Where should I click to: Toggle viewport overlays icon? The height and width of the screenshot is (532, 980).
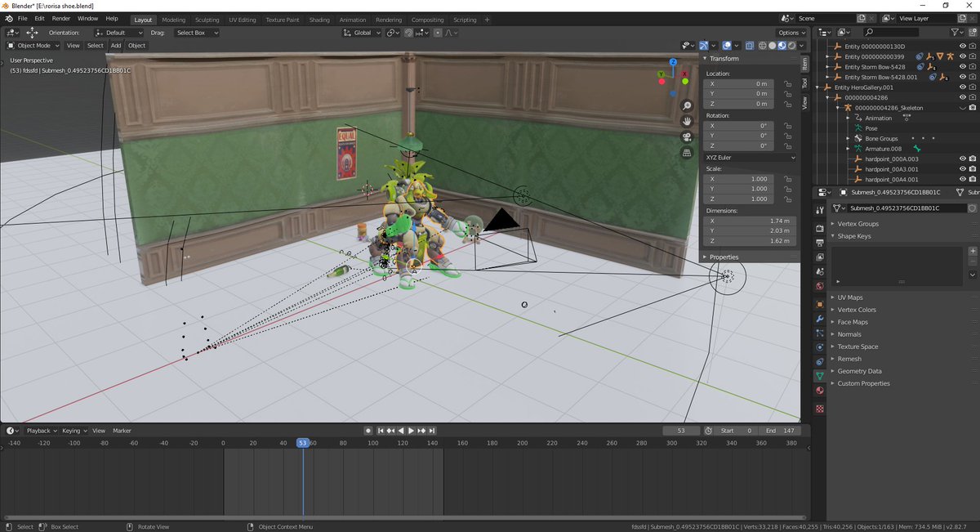click(x=727, y=46)
